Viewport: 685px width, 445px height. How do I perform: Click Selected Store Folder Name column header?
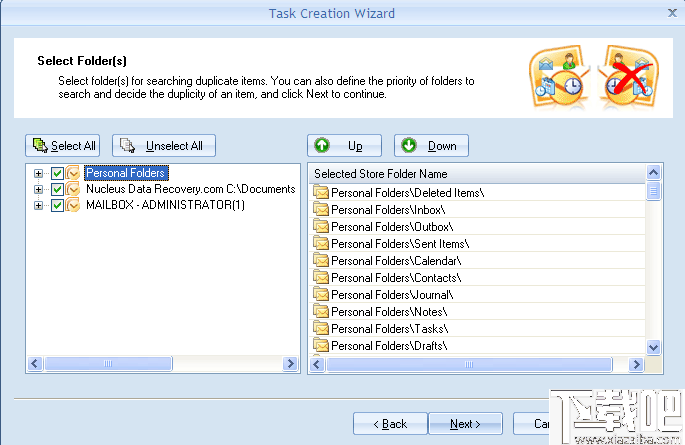(477, 174)
